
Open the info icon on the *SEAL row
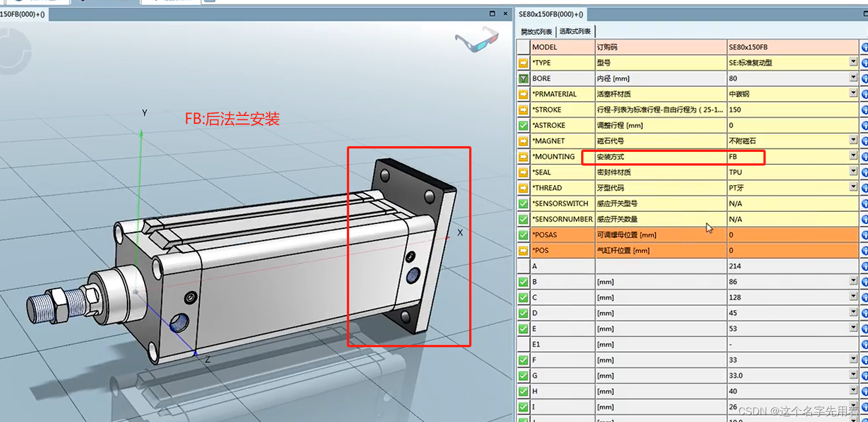[864, 172]
